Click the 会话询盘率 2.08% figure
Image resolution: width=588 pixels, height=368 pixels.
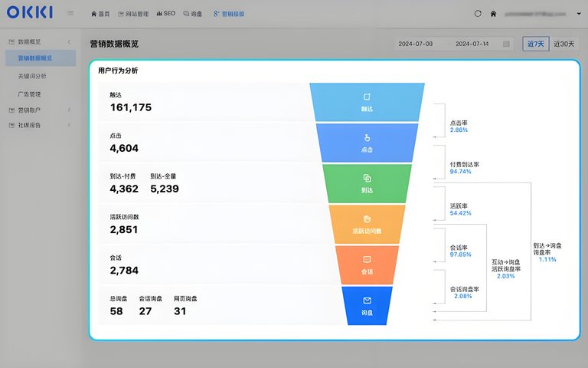click(463, 296)
